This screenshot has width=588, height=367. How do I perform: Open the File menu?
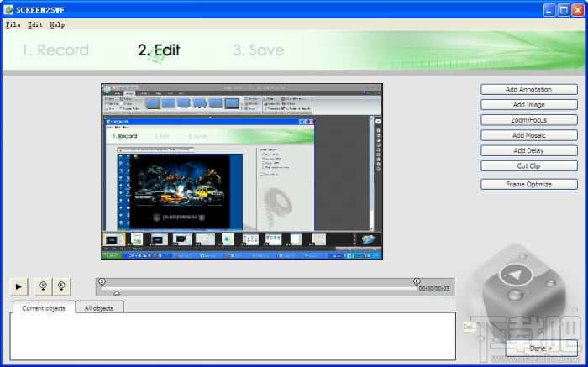[x=13, y=24]
